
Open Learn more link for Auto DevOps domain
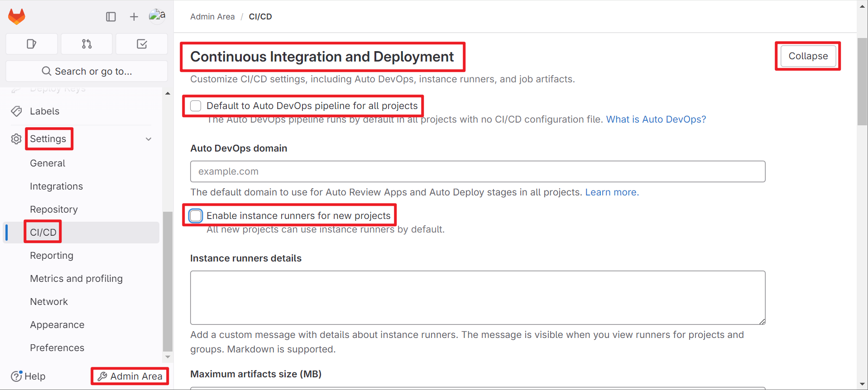612,192
